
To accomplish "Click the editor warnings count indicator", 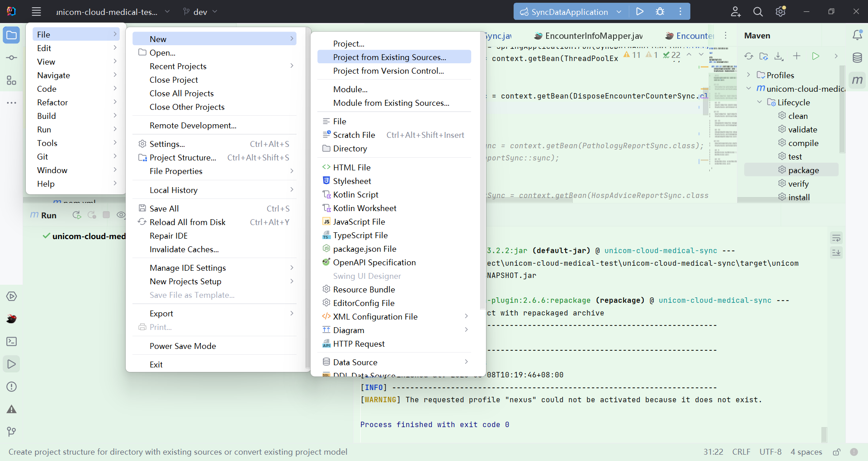I will coord(632,55).
